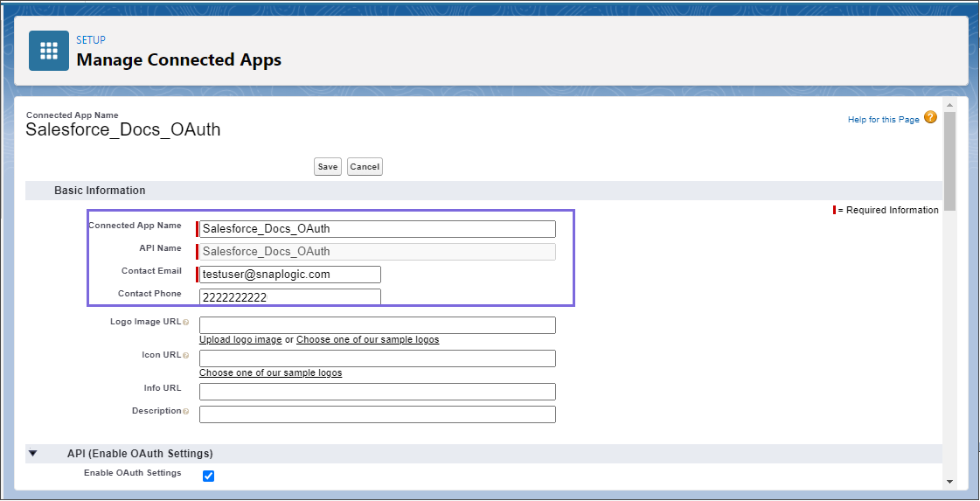Click the Icon URL input field
Screen dimensions: 980x501
(378, 358)
